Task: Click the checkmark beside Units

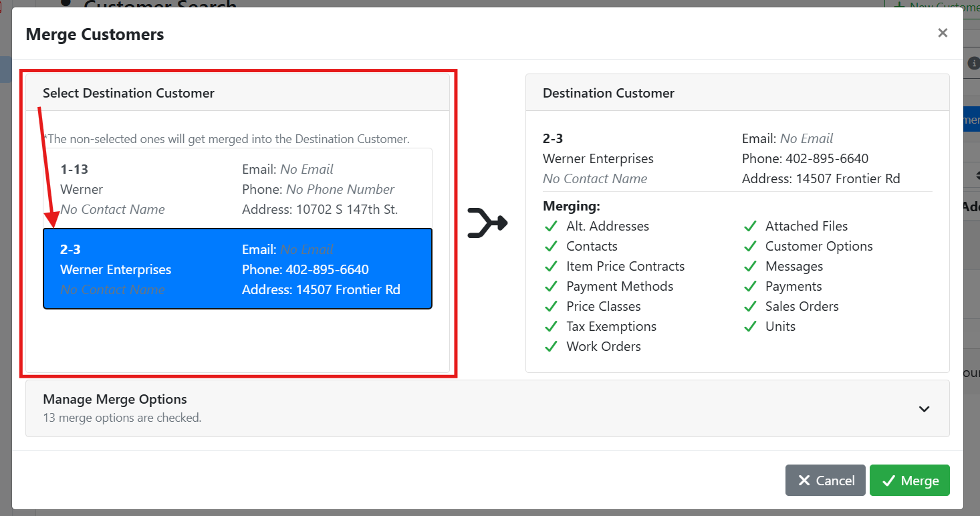Action: pos(750,327)
